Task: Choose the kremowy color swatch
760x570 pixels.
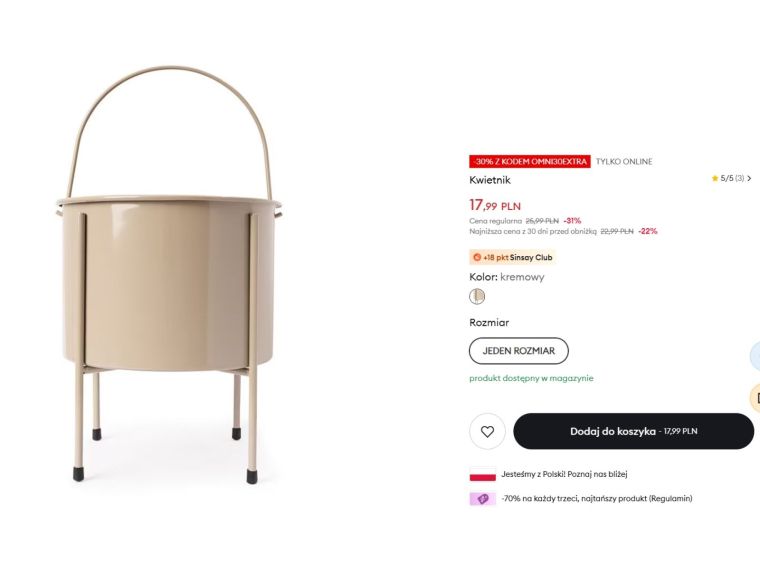Action: click(x=477, y=296)
